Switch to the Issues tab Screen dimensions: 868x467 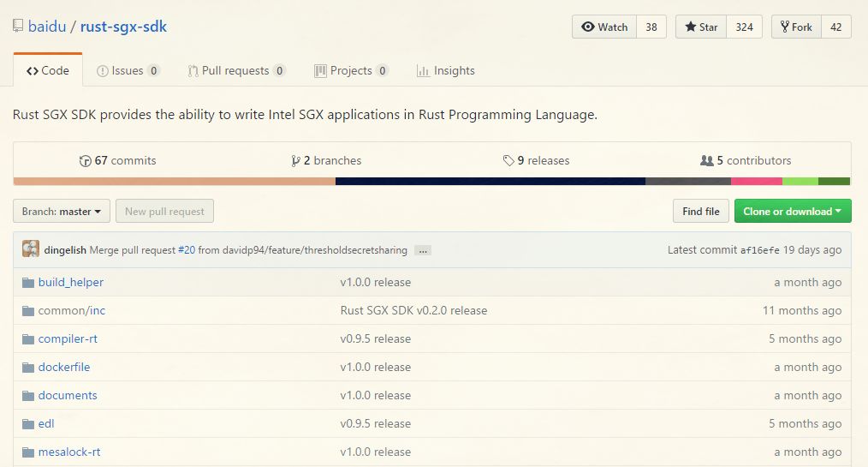[x=128, y=71]
